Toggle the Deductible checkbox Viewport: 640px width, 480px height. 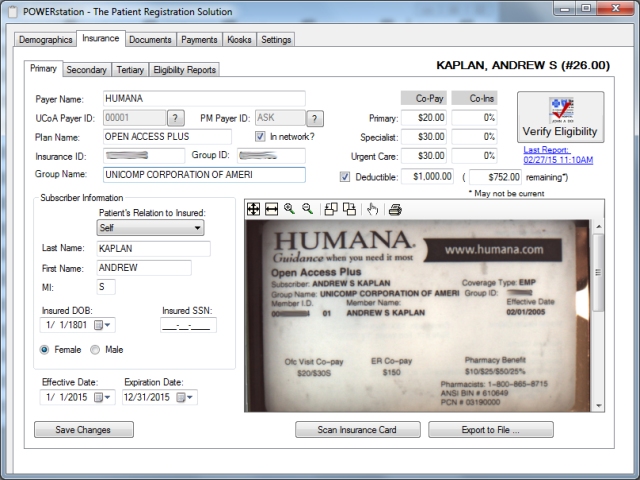coord(345,177)
